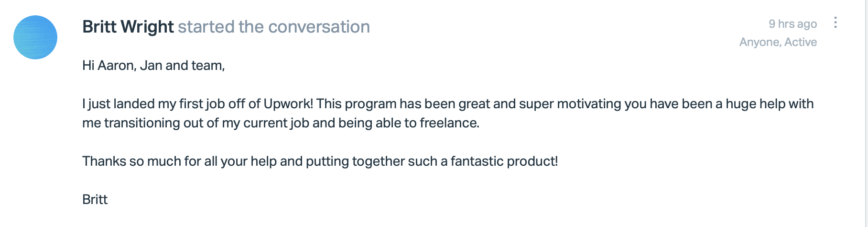This screenshot has width=868, height=227.
Task: Click the phrase "putting together" in the message
Action: click(x=354, y=161)
